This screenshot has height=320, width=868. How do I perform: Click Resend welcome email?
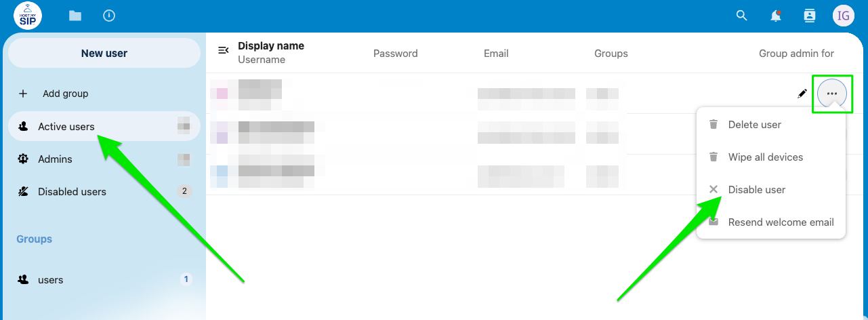coord(781,222)
